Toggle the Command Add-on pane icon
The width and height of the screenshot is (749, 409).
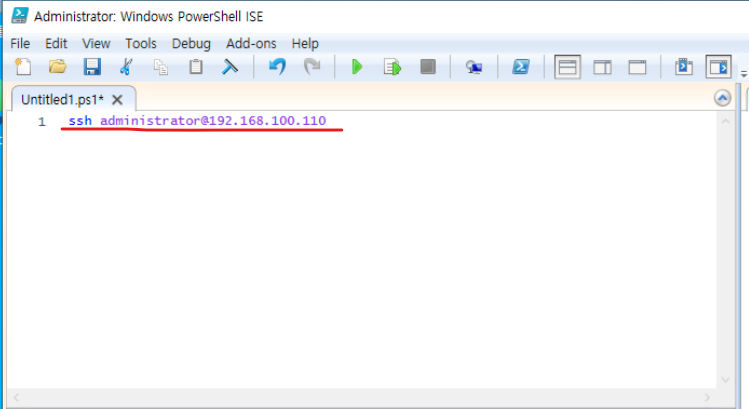click(x=718, y=67)
